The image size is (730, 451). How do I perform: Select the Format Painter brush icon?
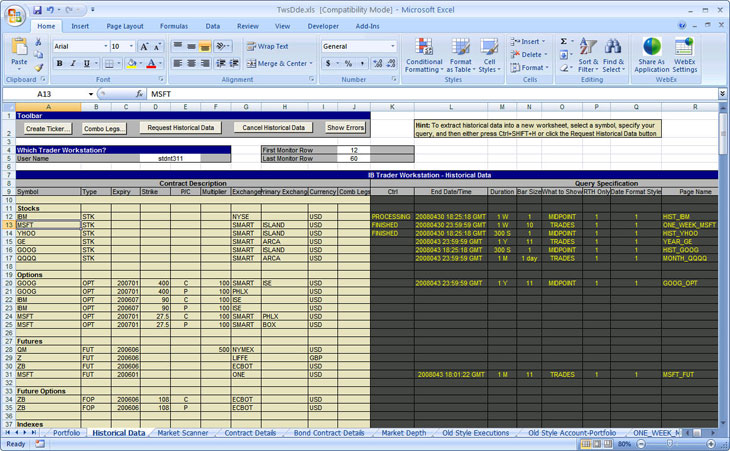39,67
